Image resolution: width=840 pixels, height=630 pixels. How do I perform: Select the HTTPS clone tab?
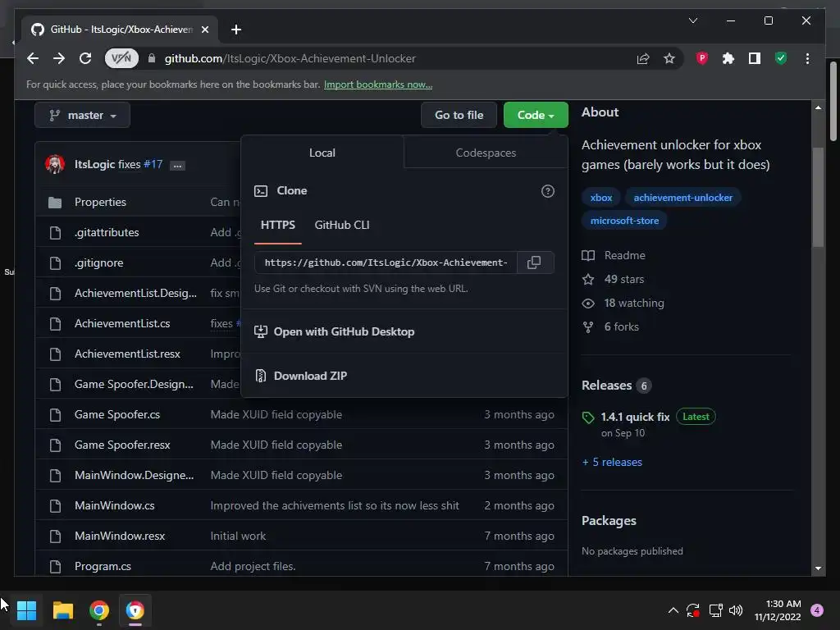(277, 225)
